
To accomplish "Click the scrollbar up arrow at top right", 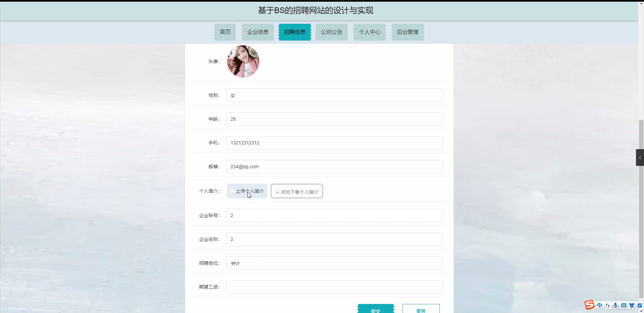I will point(641,3).
